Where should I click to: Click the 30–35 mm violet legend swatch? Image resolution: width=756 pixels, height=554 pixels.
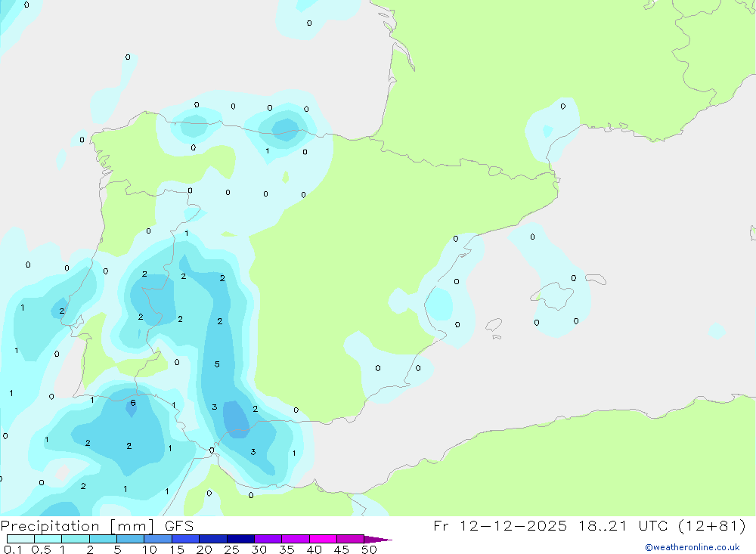coord(268,539)
